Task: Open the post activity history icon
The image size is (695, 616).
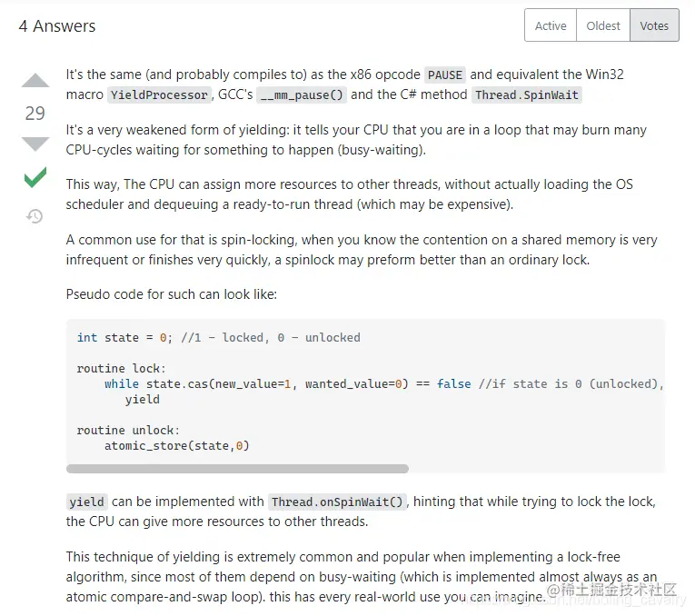Action: (x=35, y=216)
